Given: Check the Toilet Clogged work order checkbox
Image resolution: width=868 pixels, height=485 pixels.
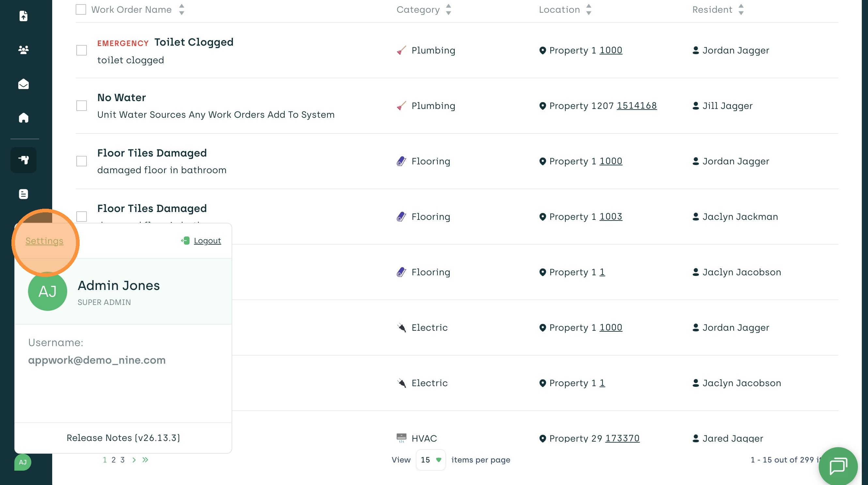Looking at the screenshot, I should pyautogui.click(x=82, y=50).
